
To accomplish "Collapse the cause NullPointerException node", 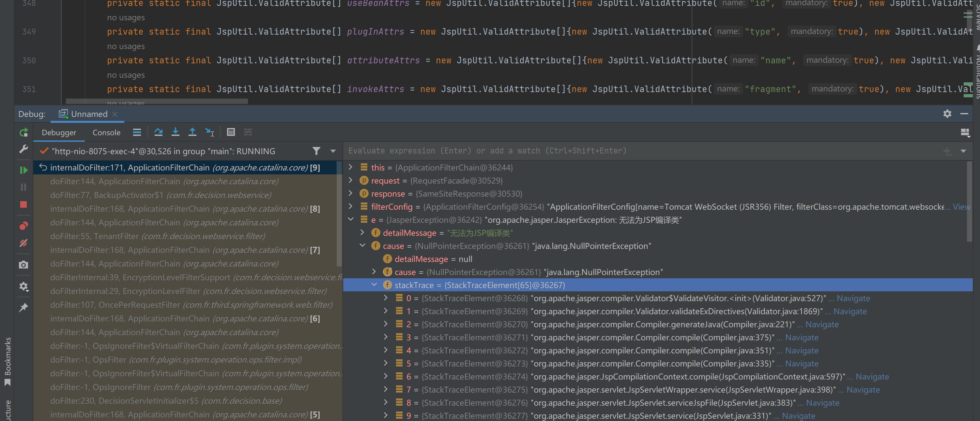I will tap(362, 245).
